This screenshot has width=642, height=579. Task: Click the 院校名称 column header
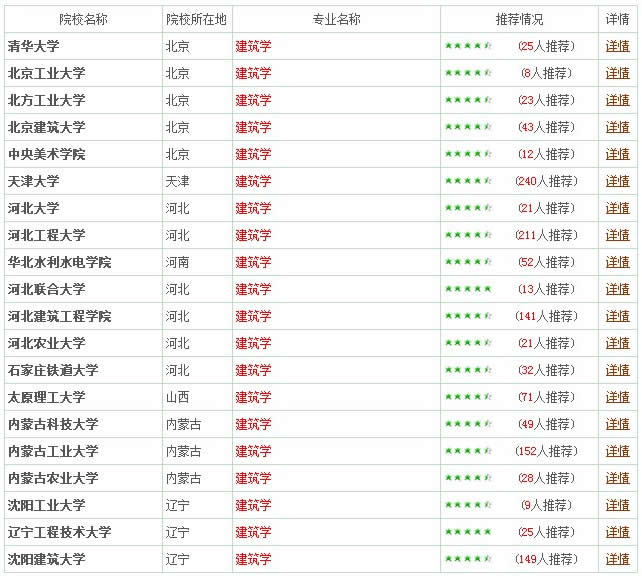point(83,19)
